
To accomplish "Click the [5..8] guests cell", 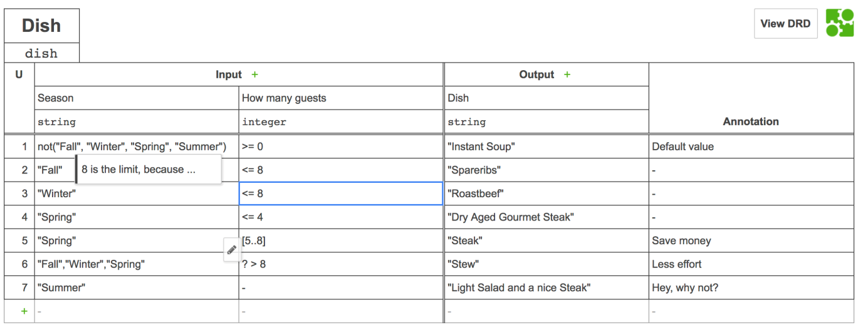I will (341, 240).
